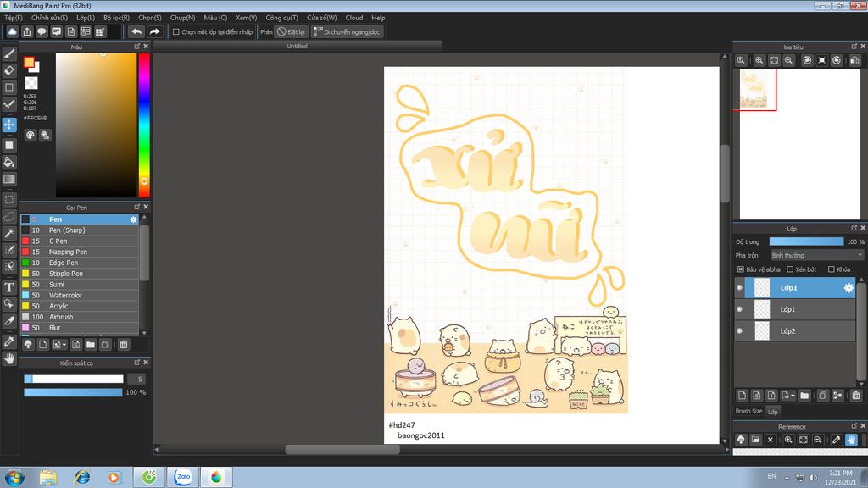The image size is (868, 488).
Task: Open the Windows Start button
Action: pyautogui.click(x=14, y=476)
